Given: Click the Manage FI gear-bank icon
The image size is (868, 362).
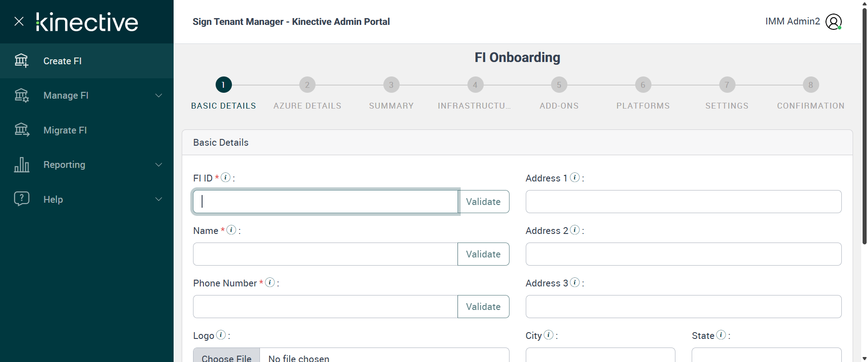Looking at the screenshot, I should click(21, 95).
